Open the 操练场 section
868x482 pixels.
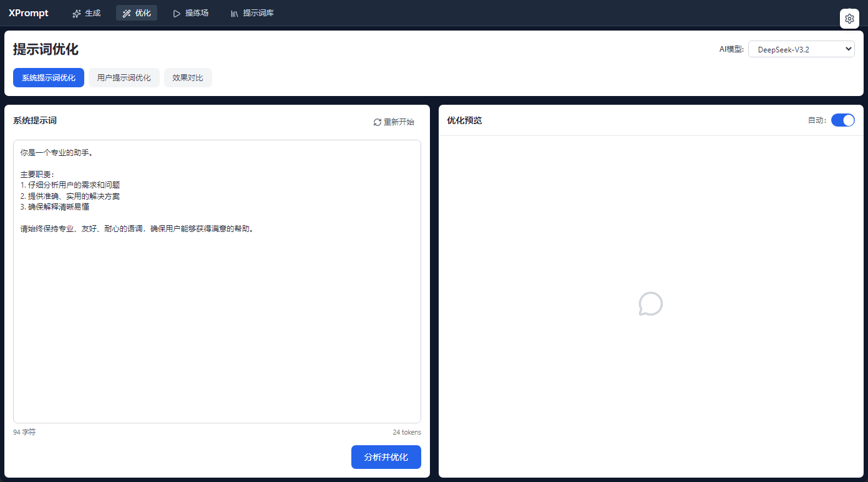click(x=191, y=13)
